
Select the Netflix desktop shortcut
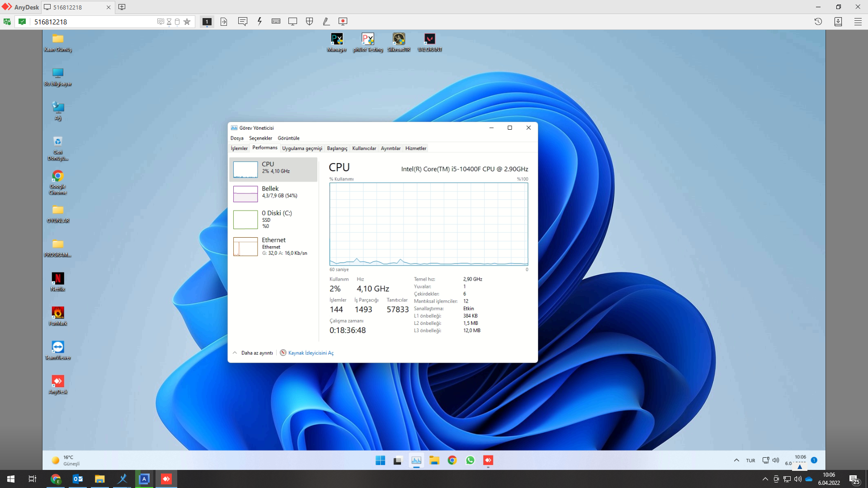(x=58, y=282)
